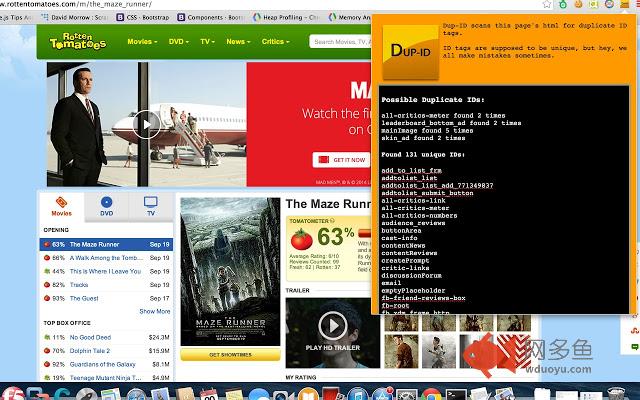Click the Show More link under Opening
The width and height of the screenshot is (640, 400).
(155, 311)
